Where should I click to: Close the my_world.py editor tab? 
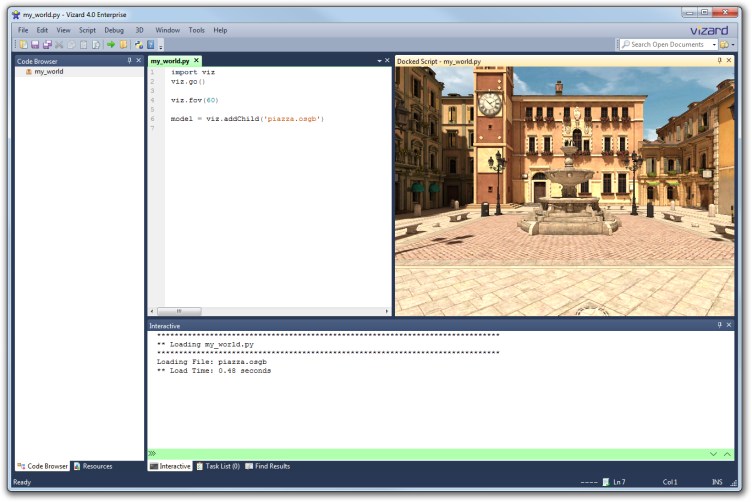[387, 61]
